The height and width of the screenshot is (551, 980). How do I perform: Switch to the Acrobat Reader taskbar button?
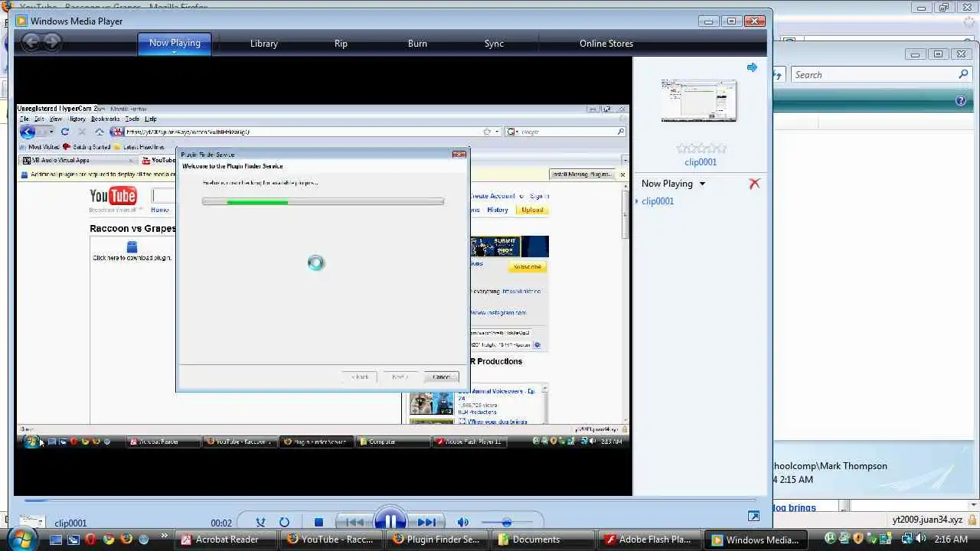pos(227,540)
